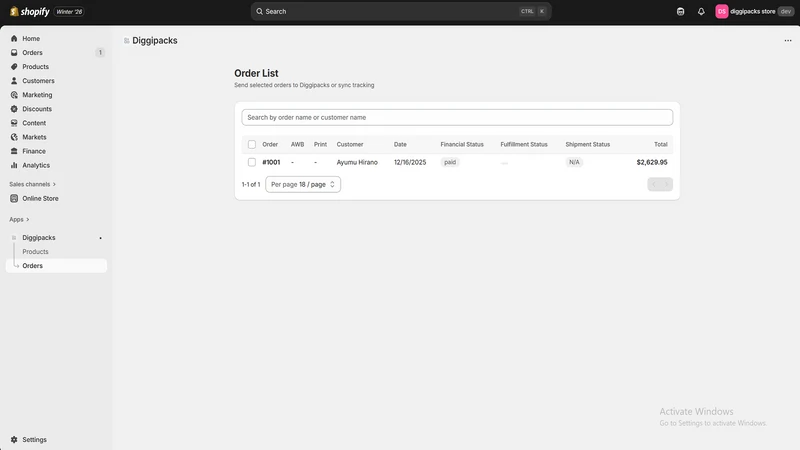The image size is (800, 450).
Task: Click the search magnifier icon
Action: (x=259, y=11)
